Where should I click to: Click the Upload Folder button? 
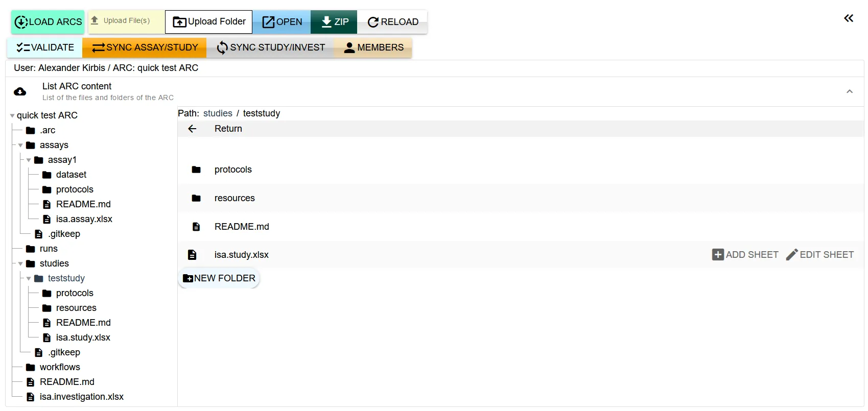pyautogui.click(x=208, y=22)
